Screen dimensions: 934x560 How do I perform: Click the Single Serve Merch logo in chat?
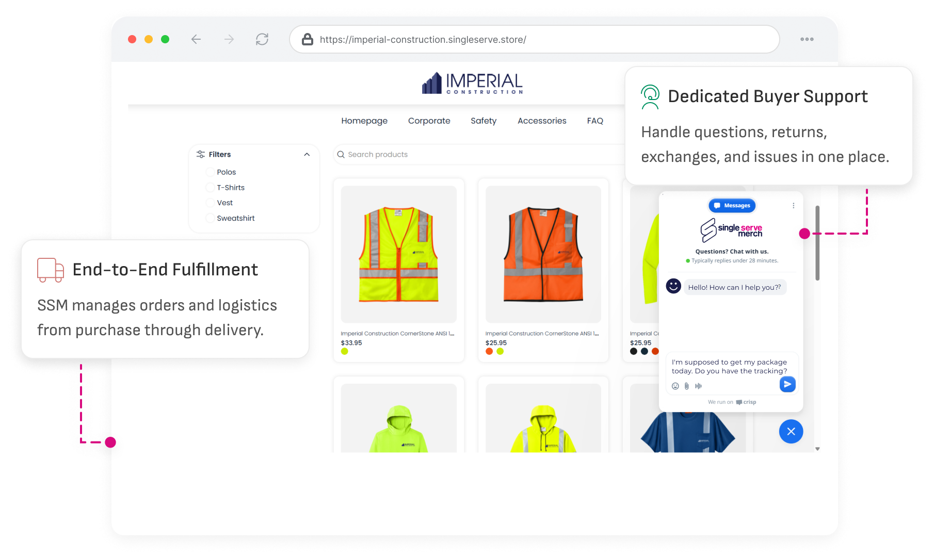coord(731,230)
